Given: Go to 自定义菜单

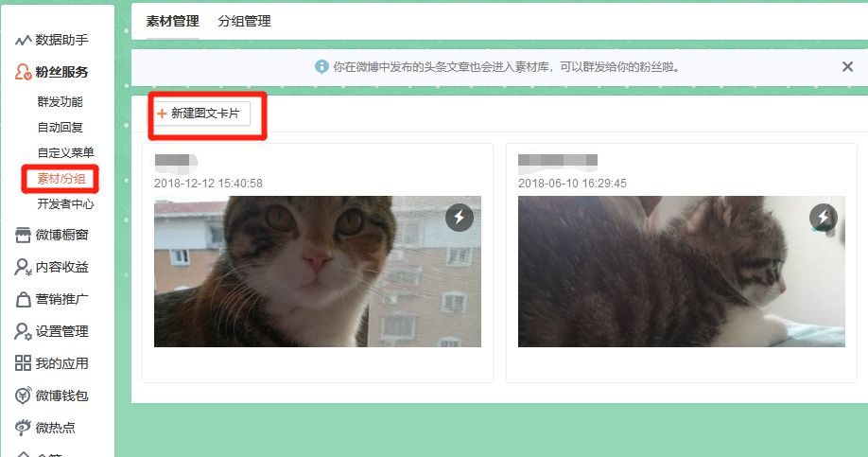Looking at the screenshot, I should 65,153.
